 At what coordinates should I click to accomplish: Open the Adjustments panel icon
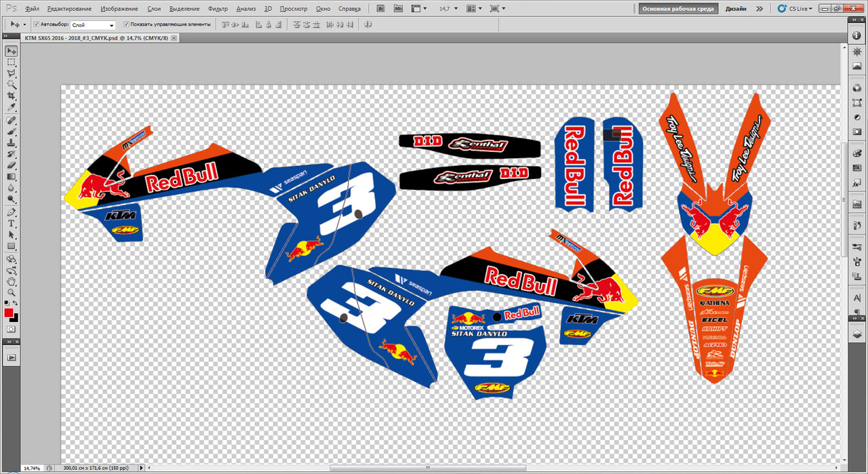pyautogui.click(x=856, y=117)
